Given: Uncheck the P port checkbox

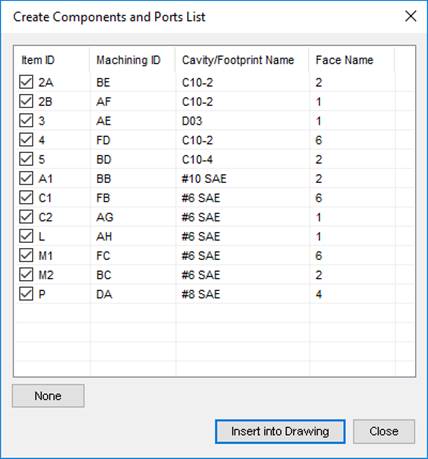Looking at the screenshot, I should 26,294.
